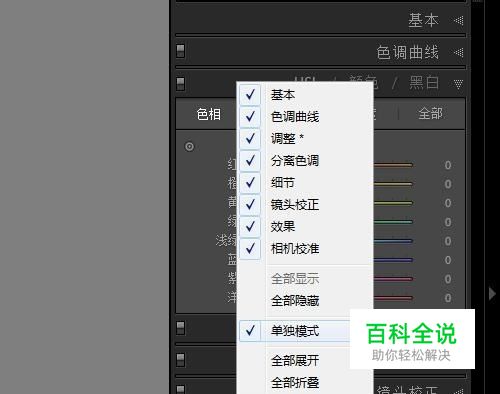Uncheck 细节 in the context menu
The image size is (500, 394).
(305, 183)
